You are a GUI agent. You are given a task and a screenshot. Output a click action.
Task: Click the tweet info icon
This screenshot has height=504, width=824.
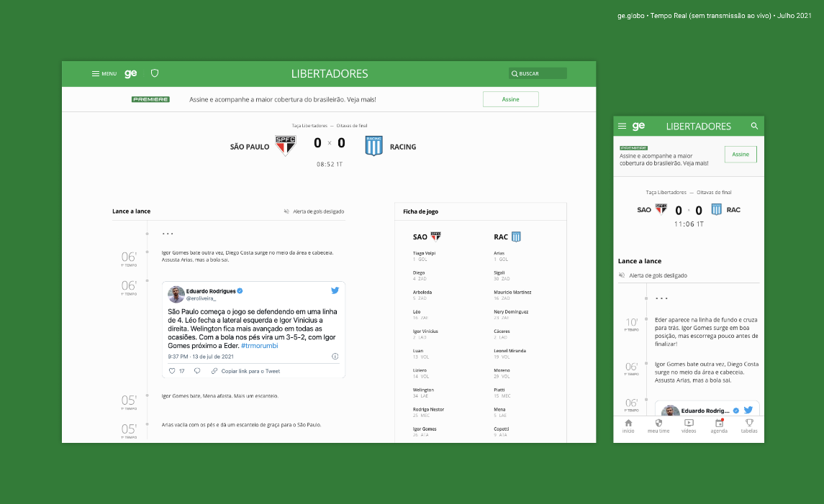coord(335,357)
